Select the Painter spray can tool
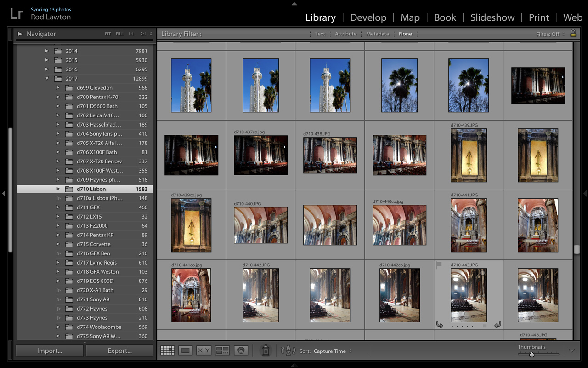 coord(266,351)
